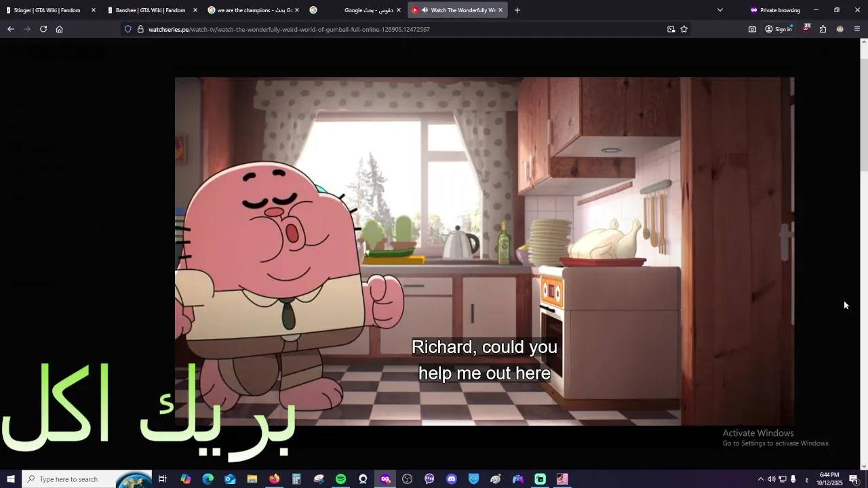The image size is (868, 488).
Task: Show hidden system tray icons
Action: pos(760,479)
